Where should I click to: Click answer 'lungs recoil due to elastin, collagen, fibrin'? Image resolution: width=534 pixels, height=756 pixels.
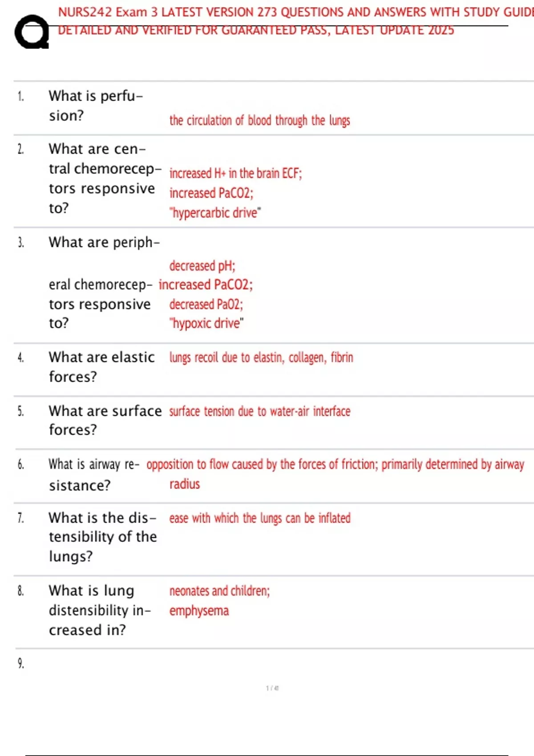tap(261, 358)
